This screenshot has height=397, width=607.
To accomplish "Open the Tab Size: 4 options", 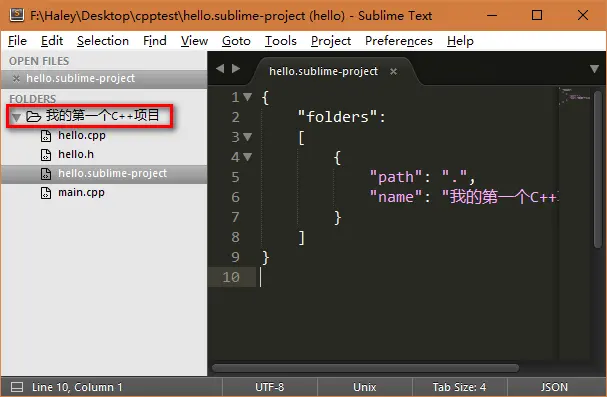I will (459, 387).
